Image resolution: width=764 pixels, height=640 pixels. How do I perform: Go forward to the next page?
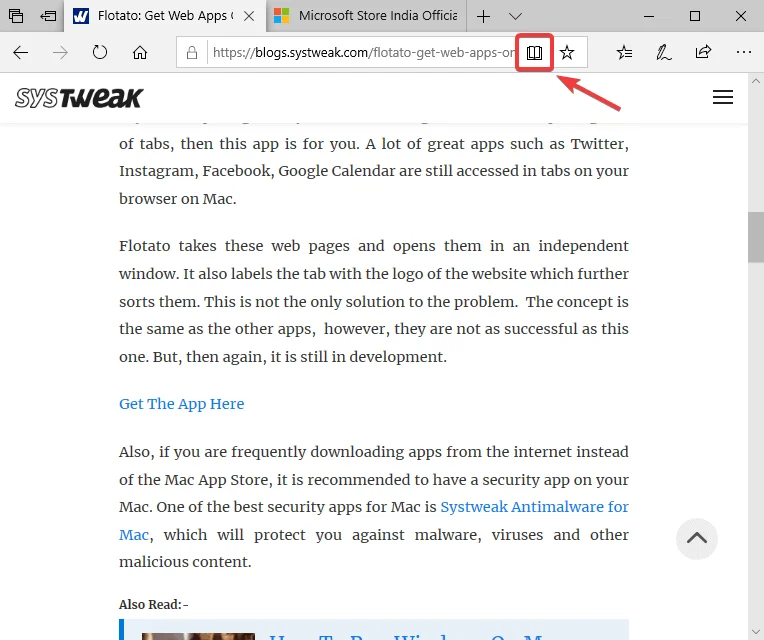click(x=60, y=53)
